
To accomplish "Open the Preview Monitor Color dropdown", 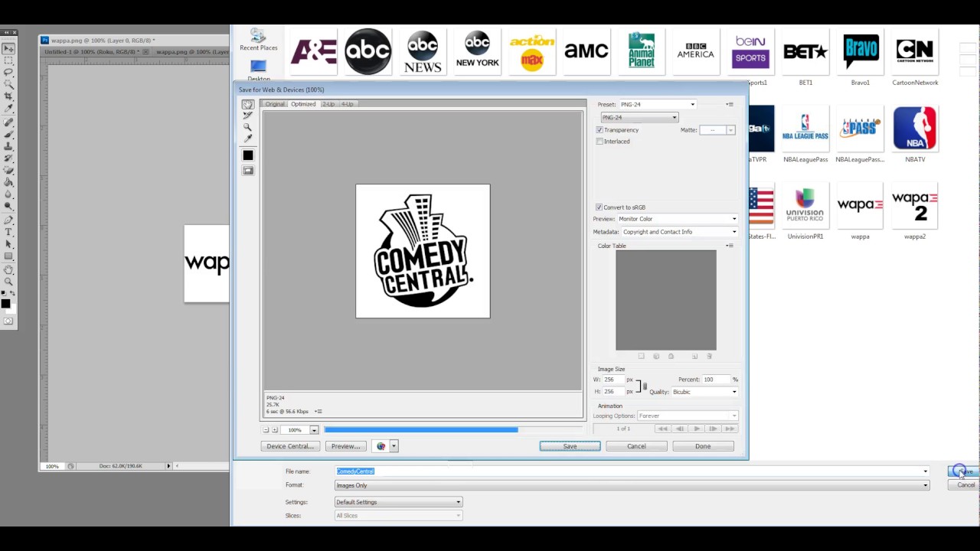I will point(677,219).
